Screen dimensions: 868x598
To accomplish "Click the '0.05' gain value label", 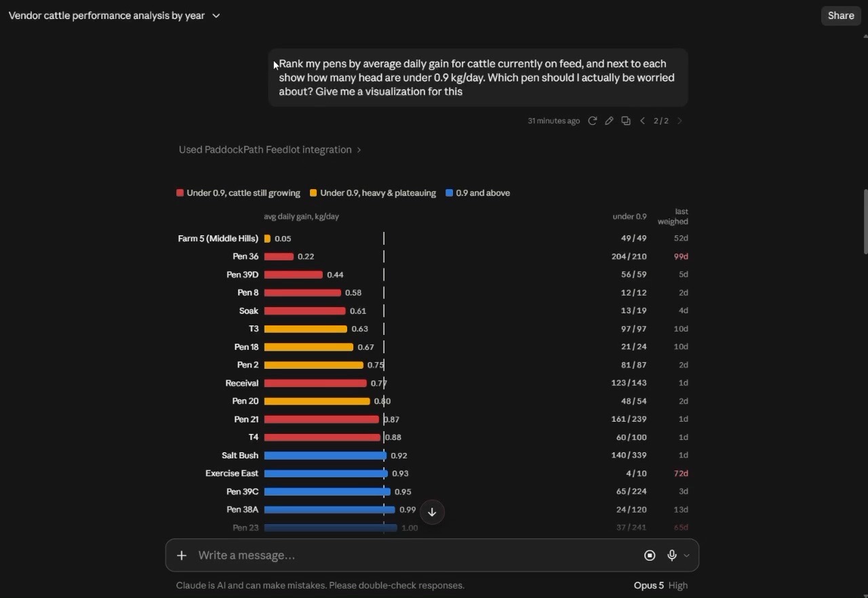I will coord(283,239).
